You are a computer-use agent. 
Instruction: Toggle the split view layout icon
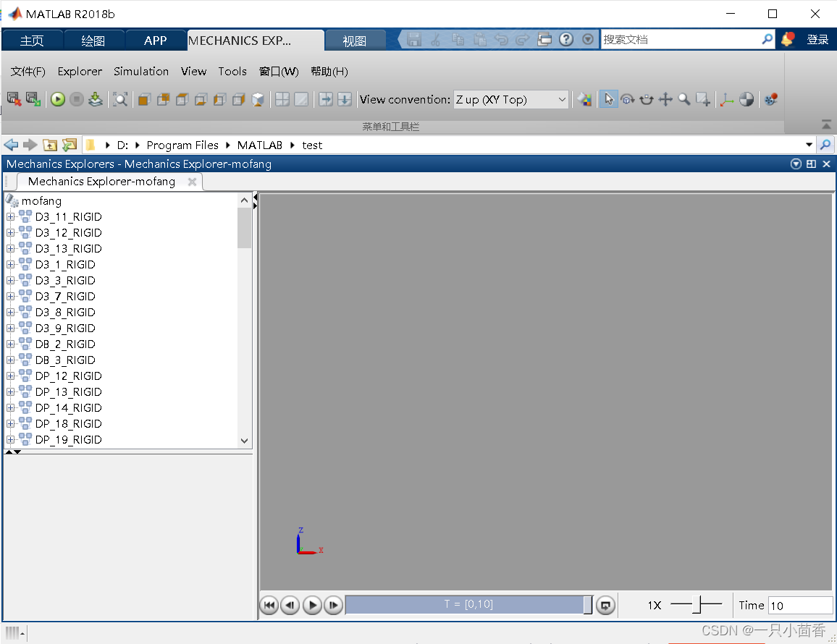coord(282,99)
